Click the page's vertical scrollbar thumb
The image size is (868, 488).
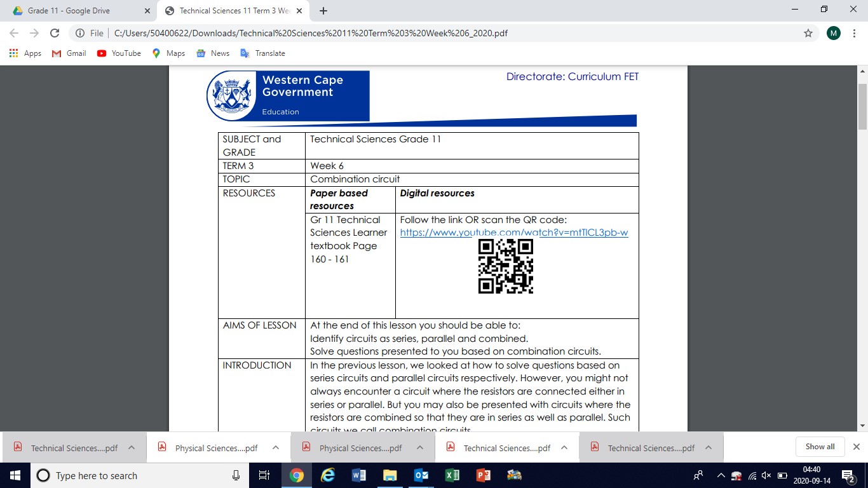(863, 106)
